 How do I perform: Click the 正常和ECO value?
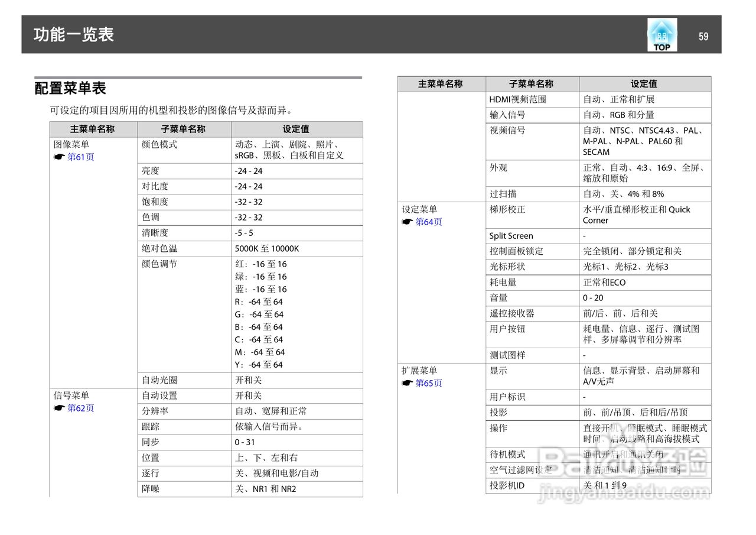pyautogui.click(x=604, y=283)
